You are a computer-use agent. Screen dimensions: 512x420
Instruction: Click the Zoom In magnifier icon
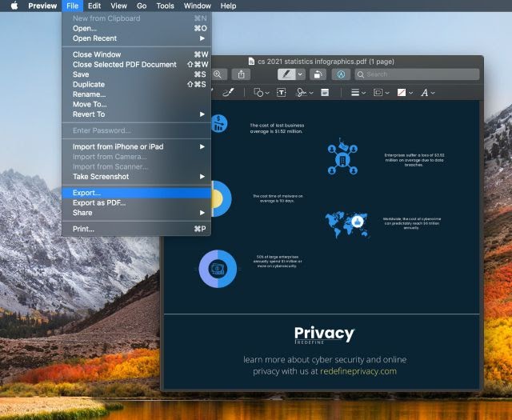[218, 74]
